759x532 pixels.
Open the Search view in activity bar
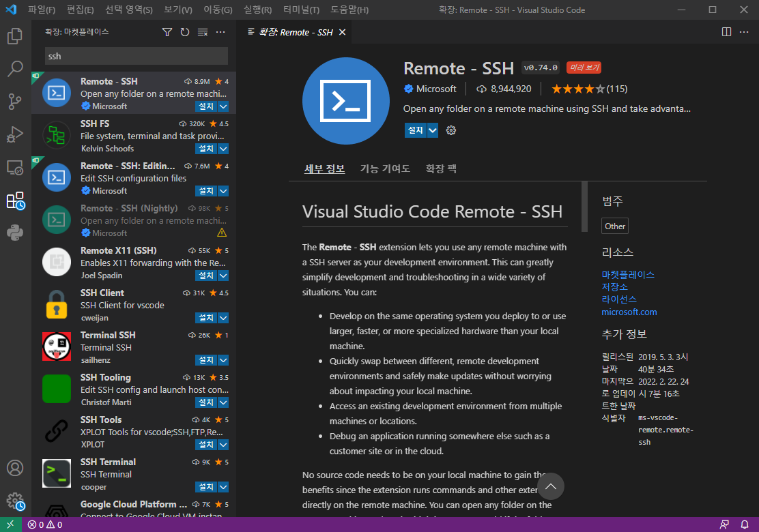[x=15, y=69]
